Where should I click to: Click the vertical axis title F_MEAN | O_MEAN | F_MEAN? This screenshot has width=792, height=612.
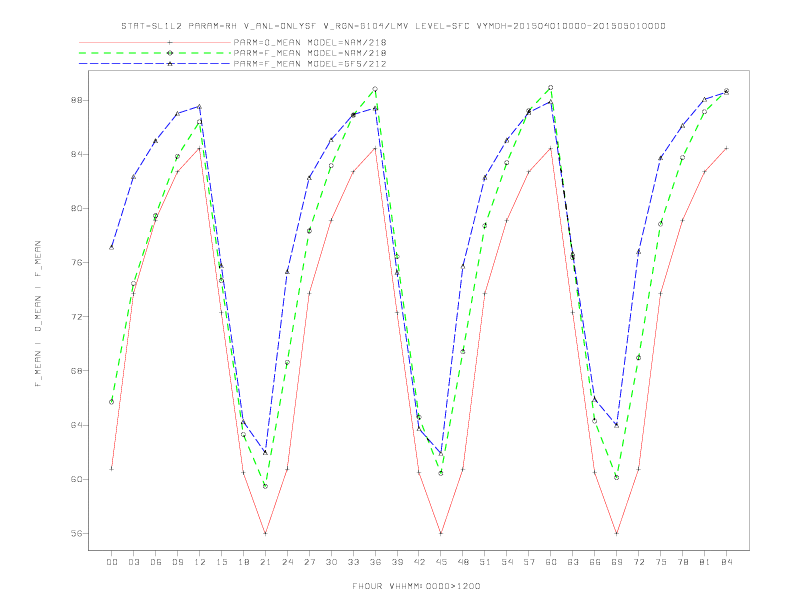pos(38,314)
